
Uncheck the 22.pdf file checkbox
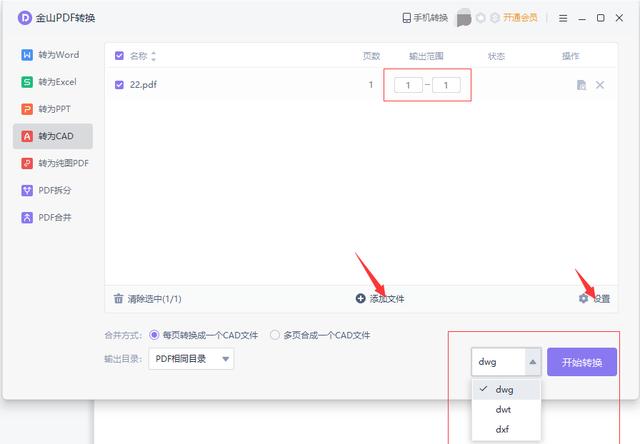[x=119, y=85]
